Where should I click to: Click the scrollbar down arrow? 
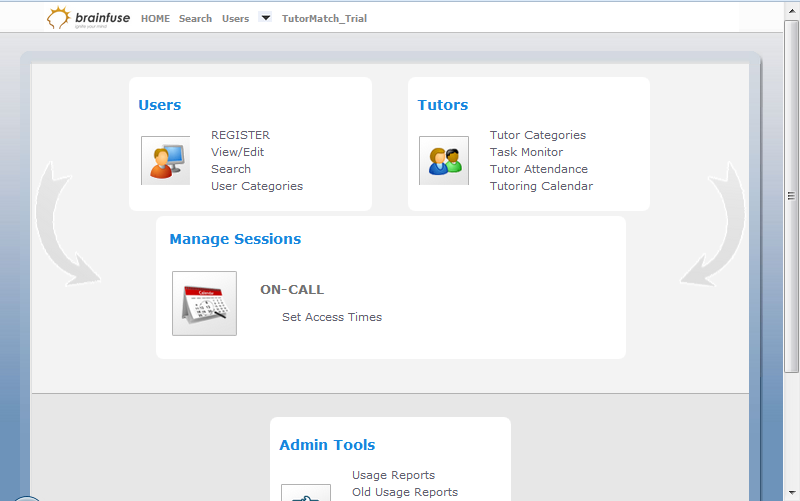791,493
